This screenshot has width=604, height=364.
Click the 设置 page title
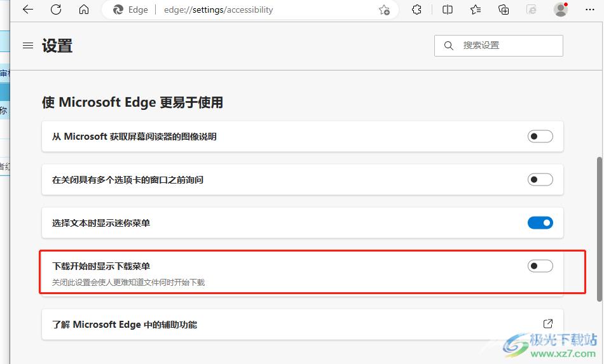57,45
